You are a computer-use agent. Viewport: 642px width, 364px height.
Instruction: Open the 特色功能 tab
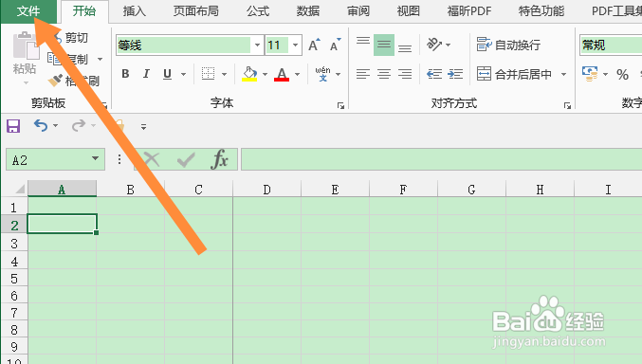(x=541, y=11)
